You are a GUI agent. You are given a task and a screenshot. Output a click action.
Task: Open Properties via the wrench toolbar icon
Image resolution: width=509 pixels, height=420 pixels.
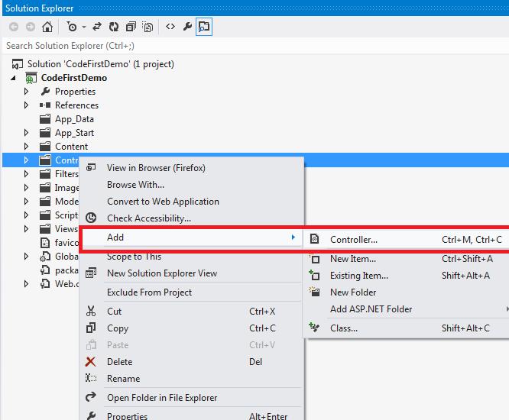pyautogui.click(x=187, y=27)
